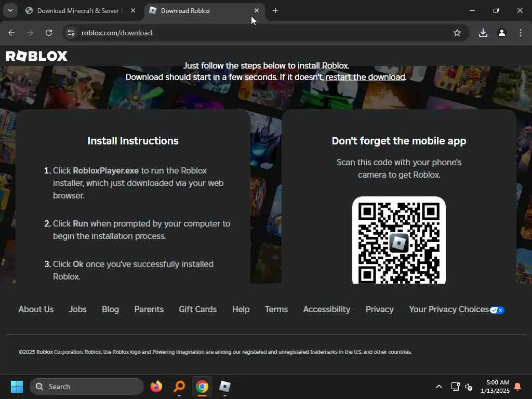532x399 pixels.
Task: Click the restart the download link
Action: (x=365, y=77)
